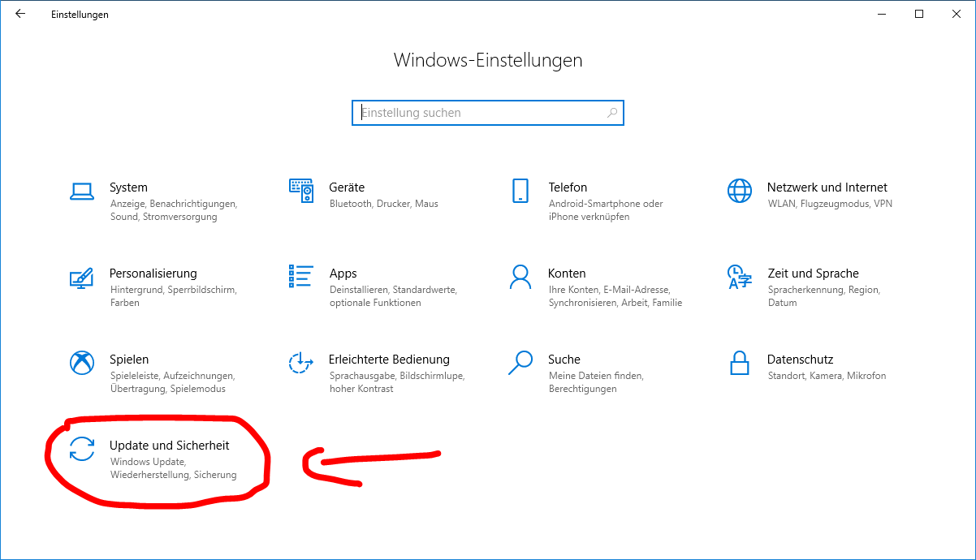Screen dimensions: 976x560
Task: Click 'Spieleleiste, Aufzeichnungen, Übertragung' description
Action: pos(172,382)
